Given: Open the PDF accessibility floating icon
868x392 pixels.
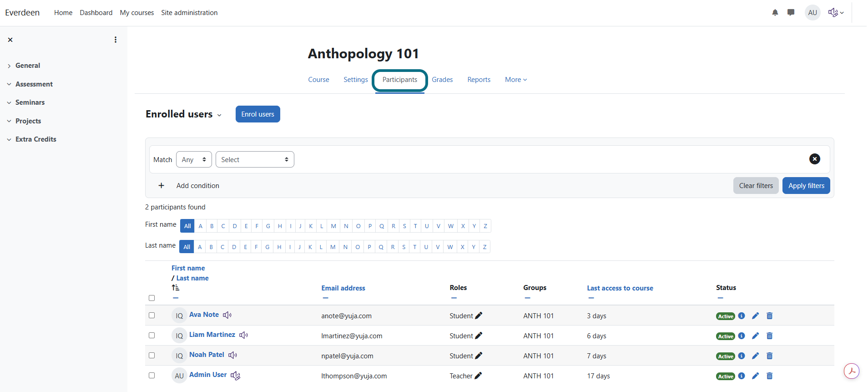Looking at the screenshot, I should tap(852, 371).
